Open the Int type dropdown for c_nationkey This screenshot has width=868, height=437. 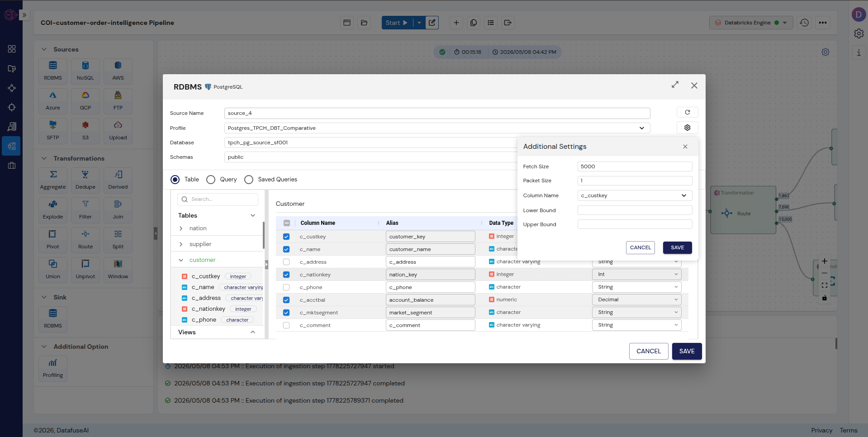click(x=636, y=274)
